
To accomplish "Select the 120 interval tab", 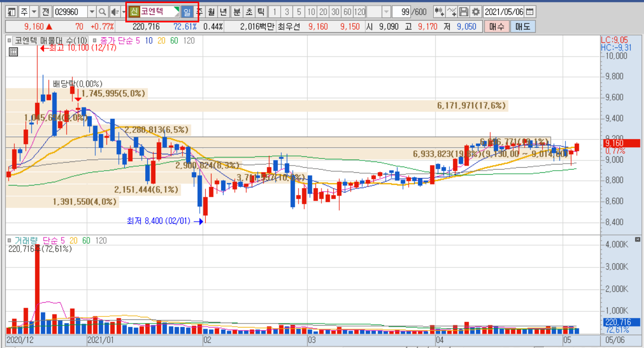I will [360, 12].
